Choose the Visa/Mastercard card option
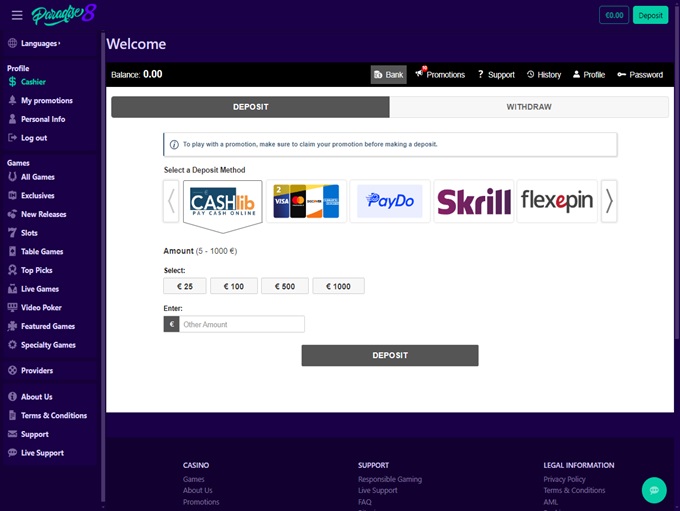 coord(306,201)
